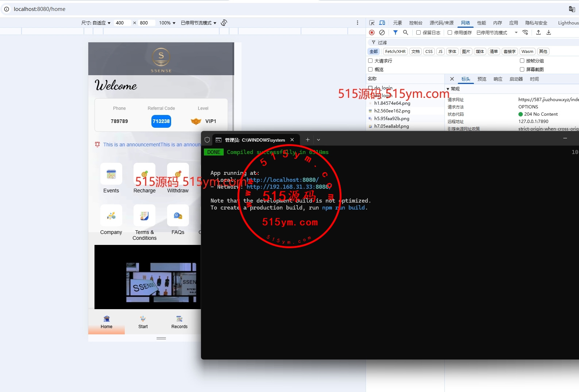Switch to the 响应 tab
Screen dimensions: 579x392
[x=498, y=79]
